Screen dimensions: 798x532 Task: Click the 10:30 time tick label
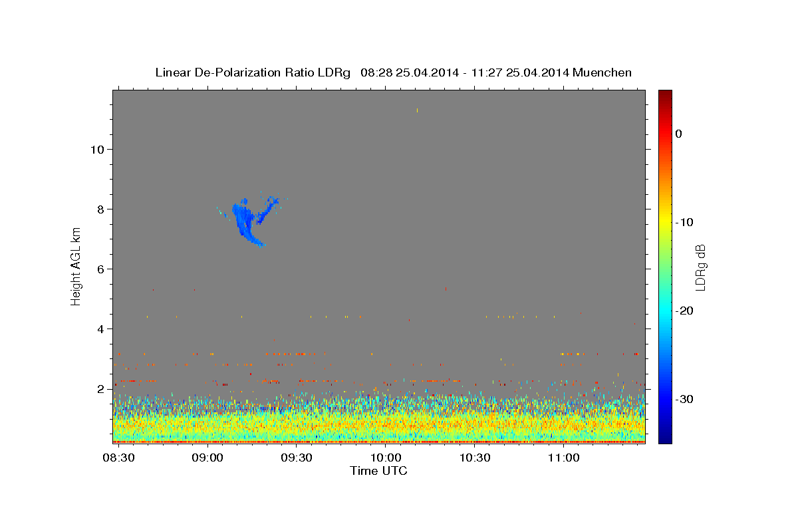pyautogui.click(x=474, y=458)
